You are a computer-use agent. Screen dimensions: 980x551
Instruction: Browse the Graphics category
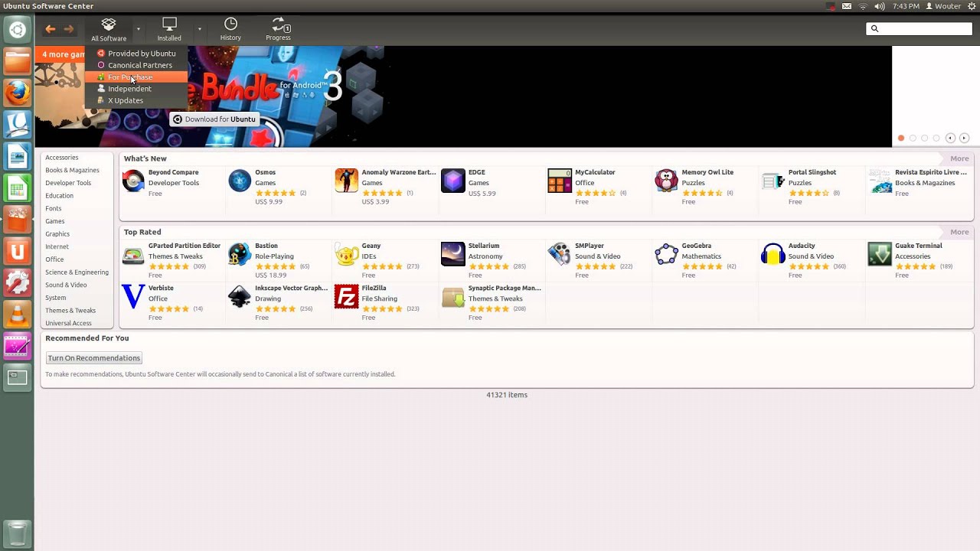tap(57, 234)
